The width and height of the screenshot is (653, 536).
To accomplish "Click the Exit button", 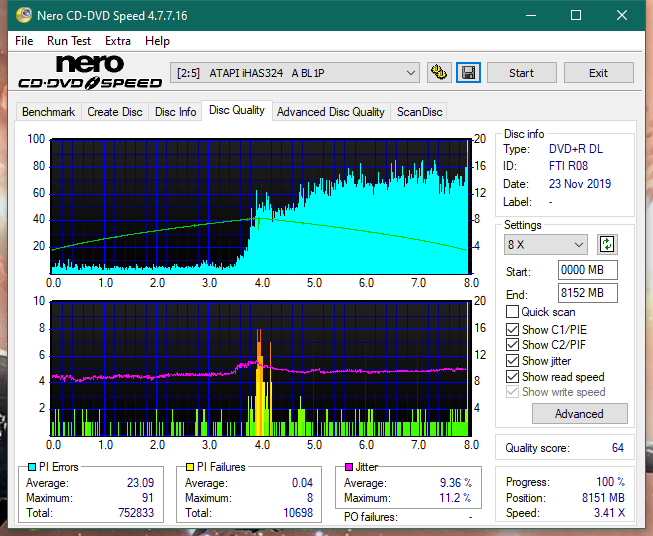I will (x=598, y=73).
